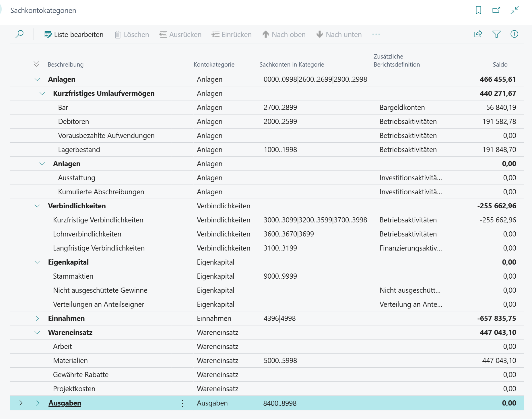Open page in new window icon

[x=496, y=10]
